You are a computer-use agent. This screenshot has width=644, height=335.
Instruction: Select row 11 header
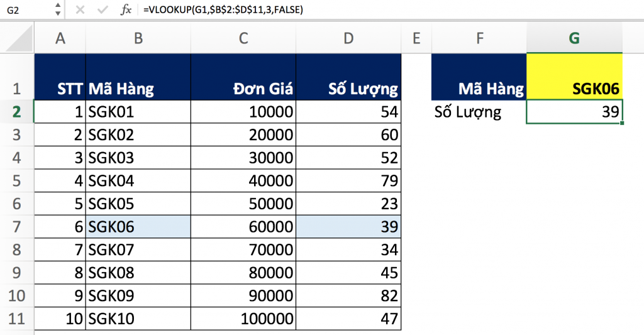[x=16, y=319]
